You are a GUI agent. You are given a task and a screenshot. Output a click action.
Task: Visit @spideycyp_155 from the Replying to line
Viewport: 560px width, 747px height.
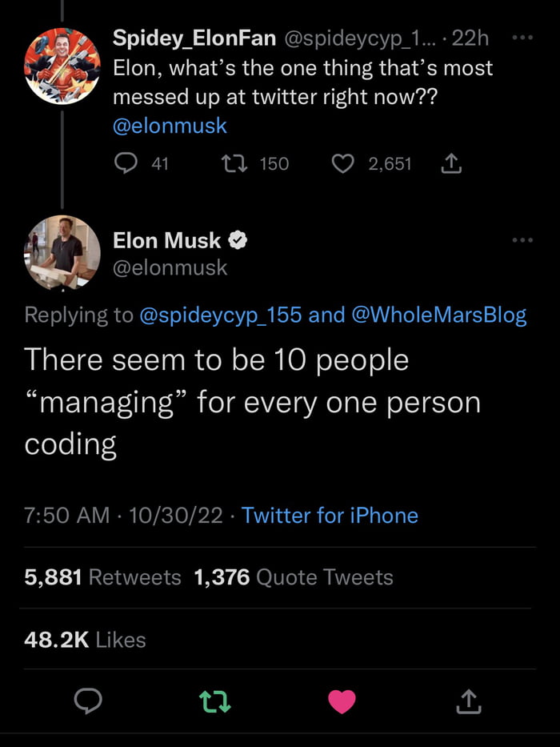click(221, 315)
